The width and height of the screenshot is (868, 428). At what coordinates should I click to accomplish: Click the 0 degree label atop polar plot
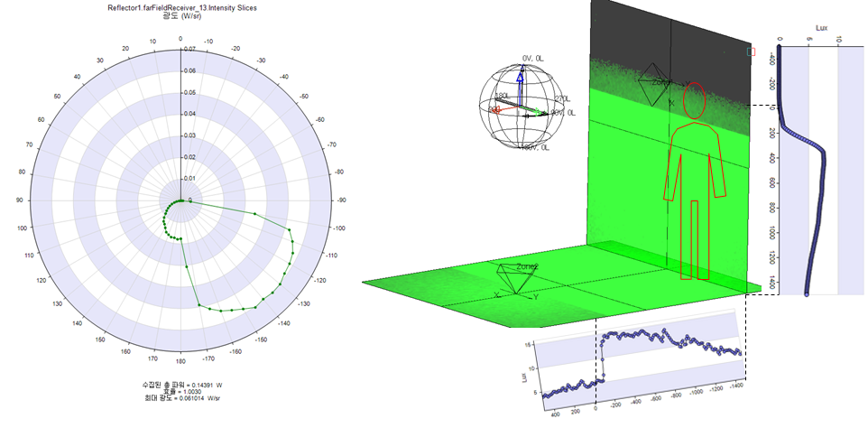coord(180,40)
